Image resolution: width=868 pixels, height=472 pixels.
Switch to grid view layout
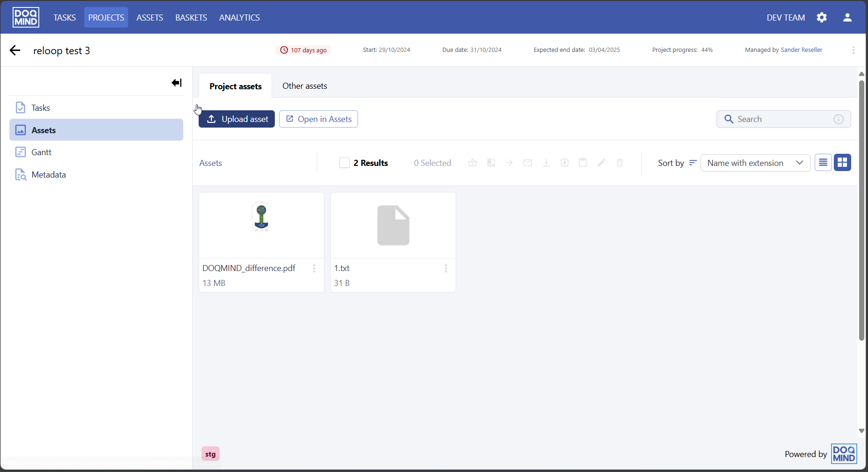pos(842,163)
